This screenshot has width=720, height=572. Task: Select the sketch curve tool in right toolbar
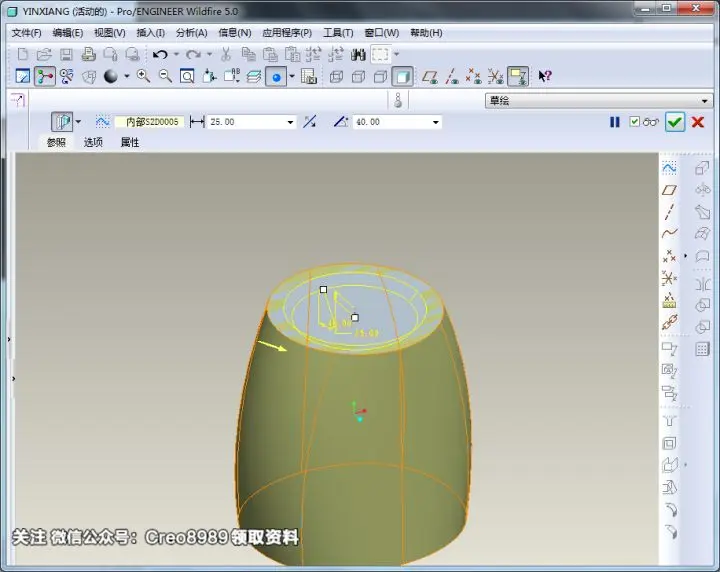(x=669, y=168)
